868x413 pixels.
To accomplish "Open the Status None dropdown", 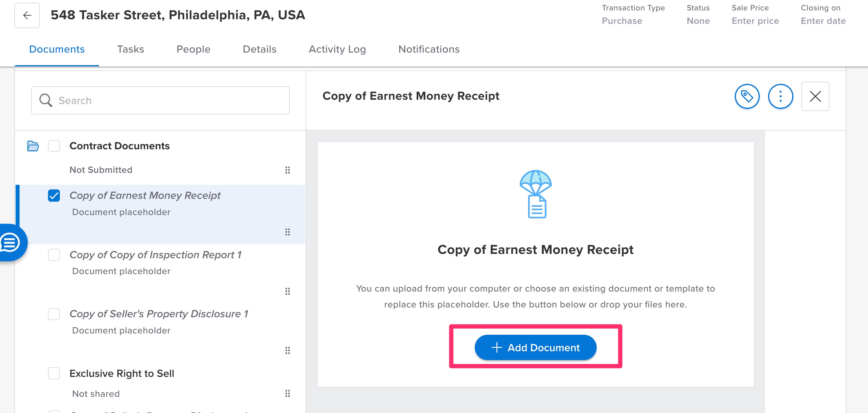I will tap(698, 21).
